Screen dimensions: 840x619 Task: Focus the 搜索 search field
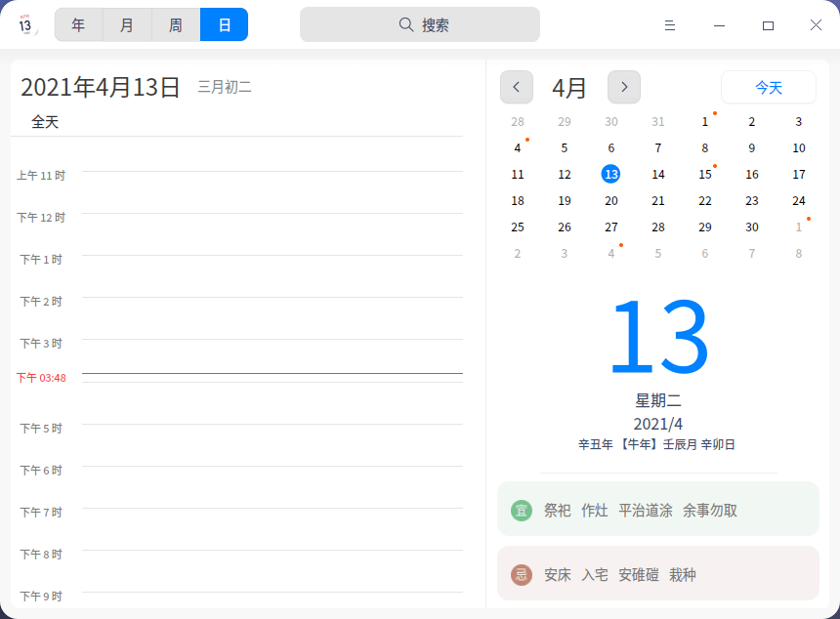[x=420, y=24]
